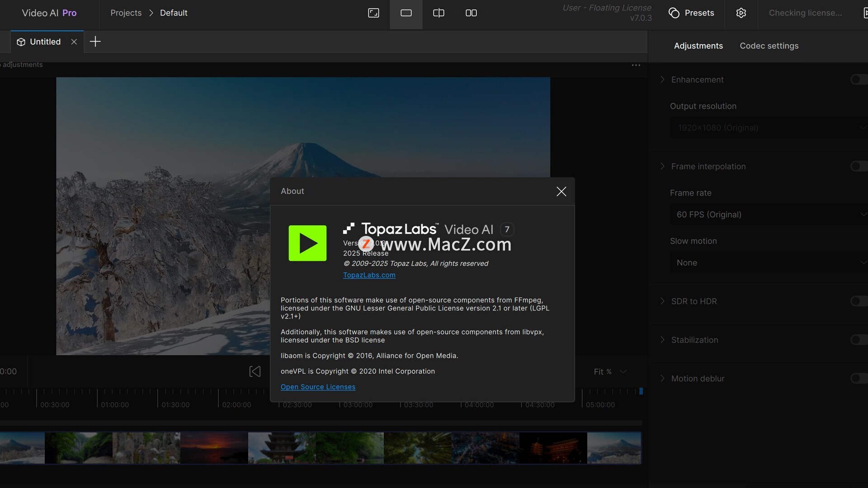868x488 pixels.
Task: Add a new tab with plus icon
Action: click(x=95, y=42)
